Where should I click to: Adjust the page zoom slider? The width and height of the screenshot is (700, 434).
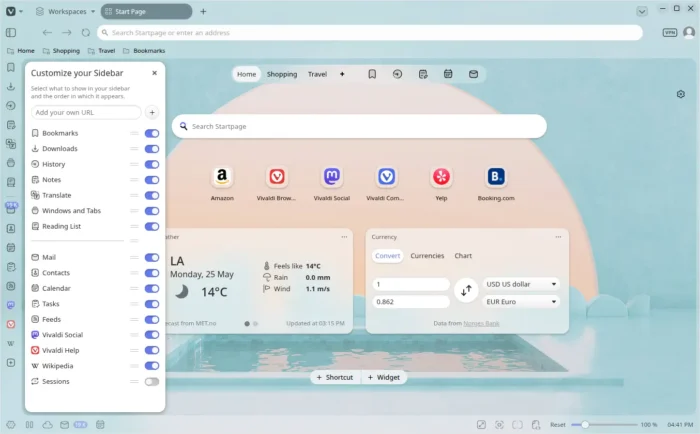[604, 425]
